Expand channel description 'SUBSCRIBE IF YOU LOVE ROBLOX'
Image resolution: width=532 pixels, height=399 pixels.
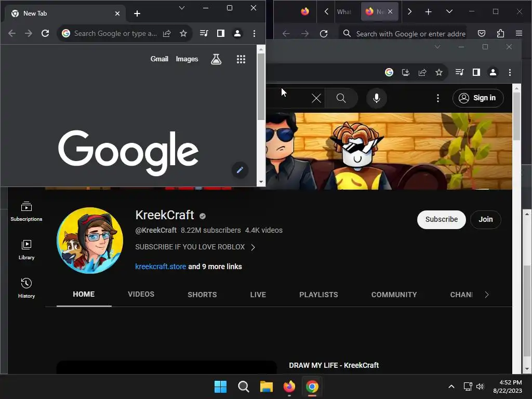[195, 247]
